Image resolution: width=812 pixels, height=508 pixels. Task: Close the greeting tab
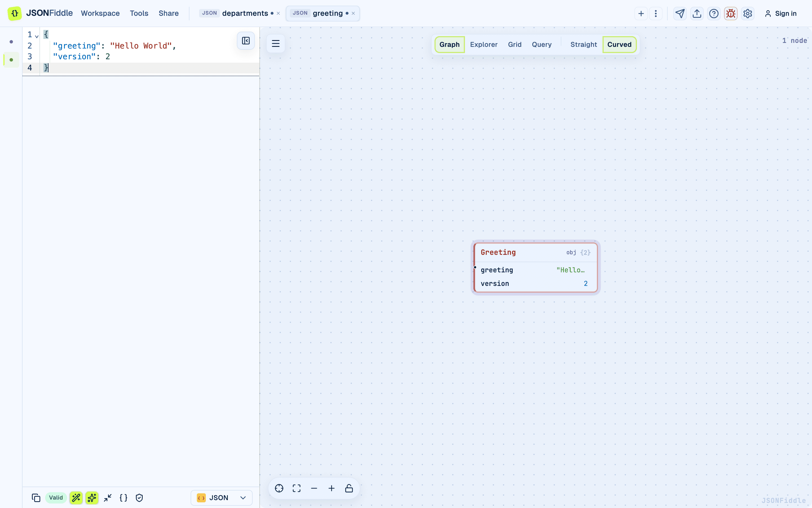click(x=353, y=14)
